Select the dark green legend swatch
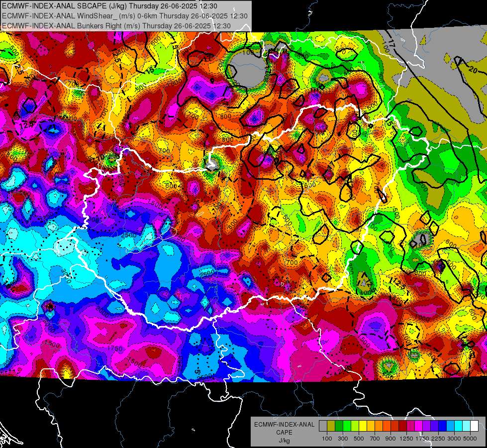The image size is (487, 448). (x=339, y=426)
